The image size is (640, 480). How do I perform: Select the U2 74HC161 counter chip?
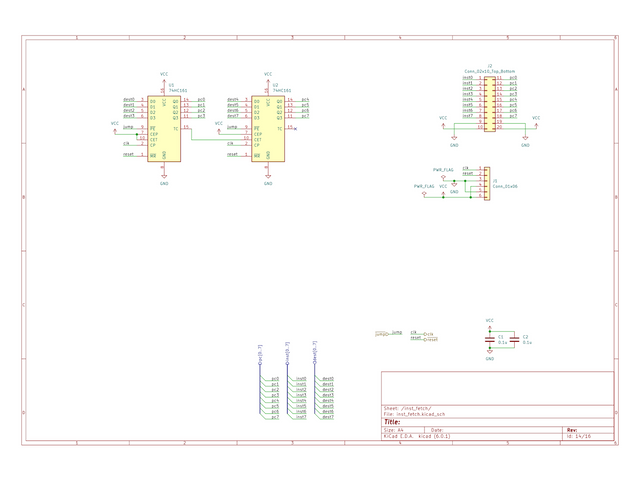pyautogui.click(x=268, y=128)
